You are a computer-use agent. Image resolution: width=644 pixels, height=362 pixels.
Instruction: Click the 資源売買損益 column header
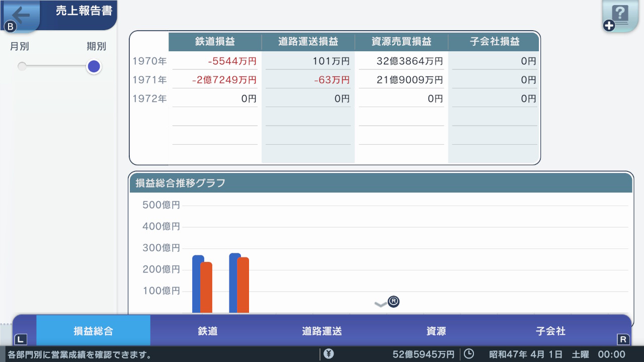401,42
